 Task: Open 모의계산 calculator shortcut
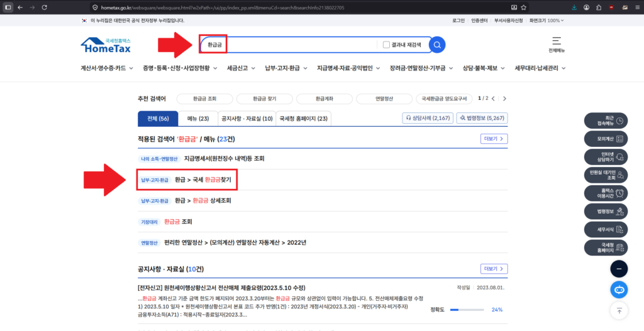(x=606, y=139)
